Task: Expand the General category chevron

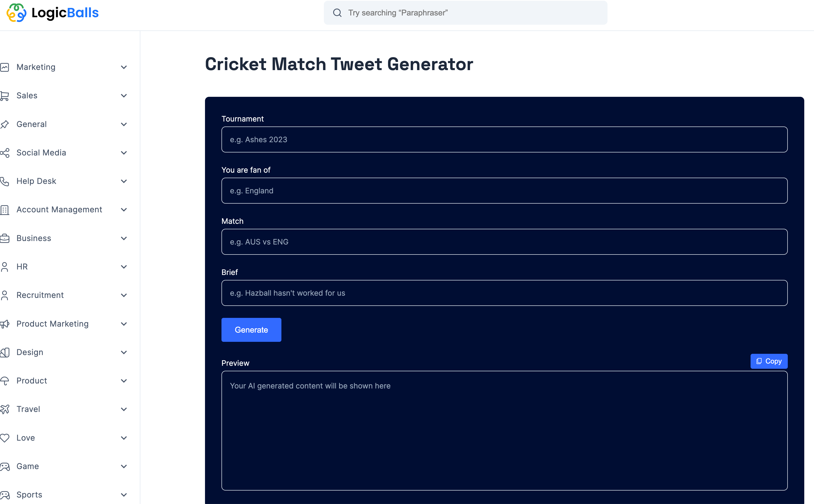Action: [124, 124]
